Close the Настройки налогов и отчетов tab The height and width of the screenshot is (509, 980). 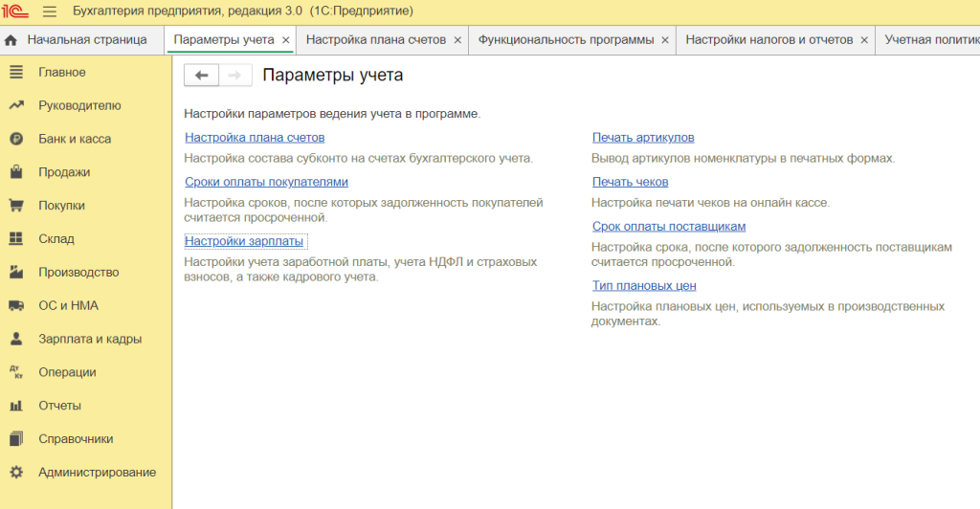[x=864, y=40]
